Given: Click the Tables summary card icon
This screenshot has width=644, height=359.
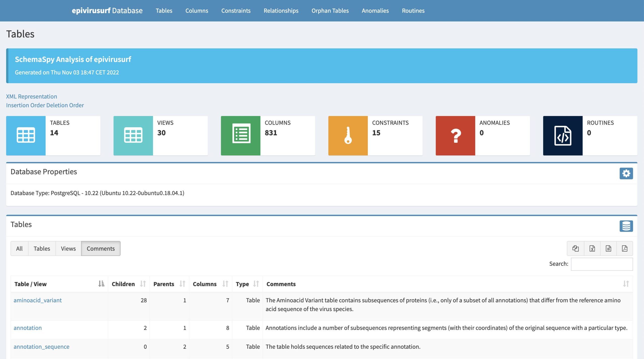Looking at the screenshot, I should pos(26,135).
